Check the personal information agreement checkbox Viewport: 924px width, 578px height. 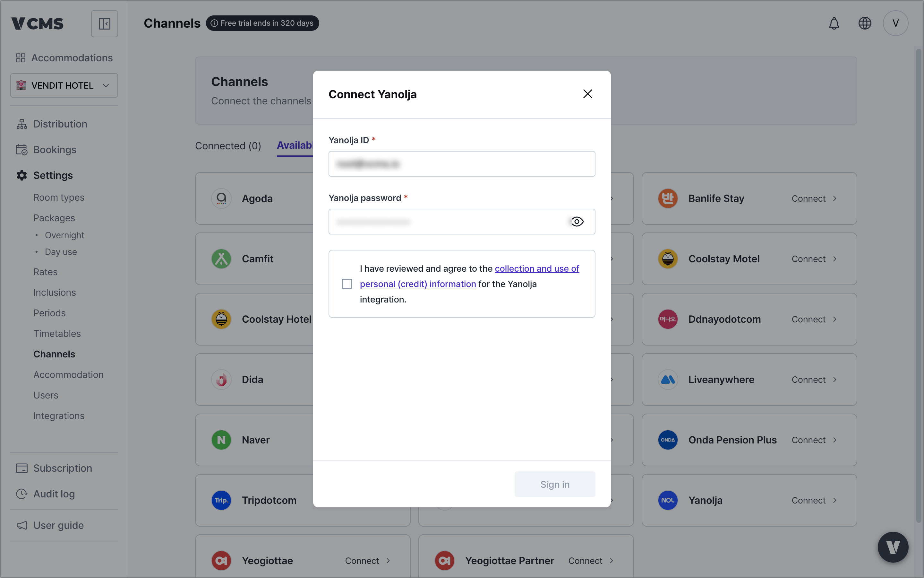347,284
